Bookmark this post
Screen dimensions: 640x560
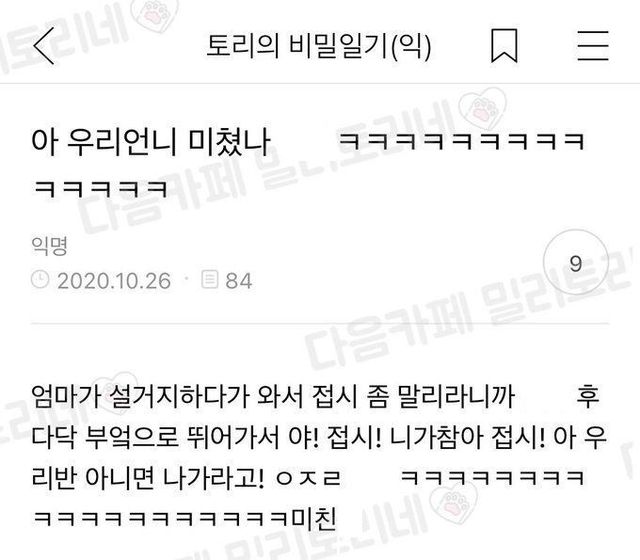tap(504, 45)
